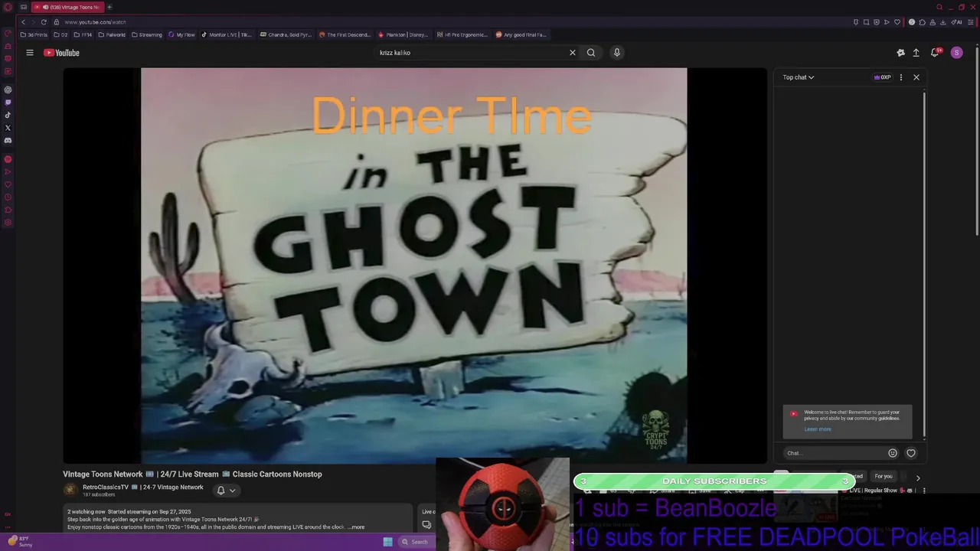Click the video player showing Ghost Town
The image size is (980, 551).
click(x=414, y=266)
